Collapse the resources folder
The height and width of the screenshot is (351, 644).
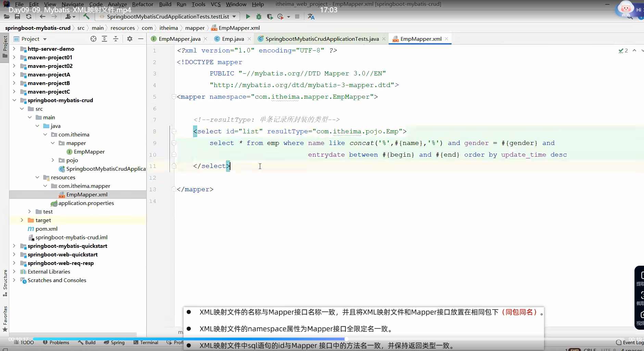tap(37, 177)
